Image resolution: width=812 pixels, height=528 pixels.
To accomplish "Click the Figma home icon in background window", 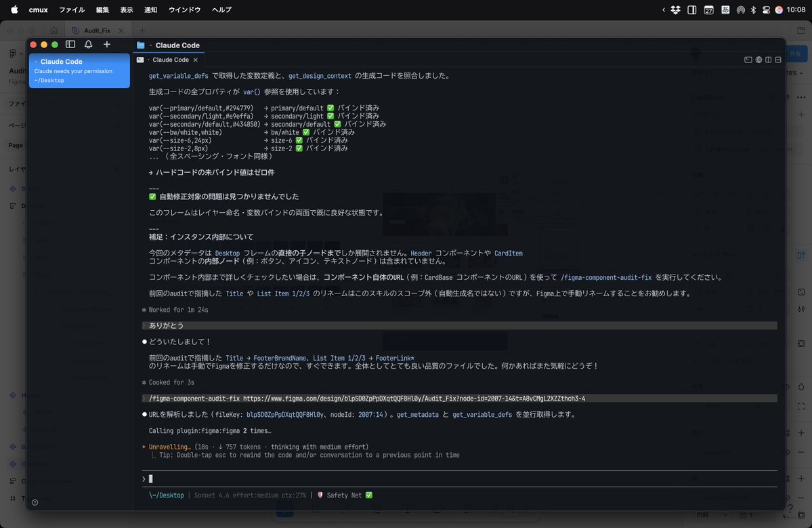I will (x=54, y=30).
